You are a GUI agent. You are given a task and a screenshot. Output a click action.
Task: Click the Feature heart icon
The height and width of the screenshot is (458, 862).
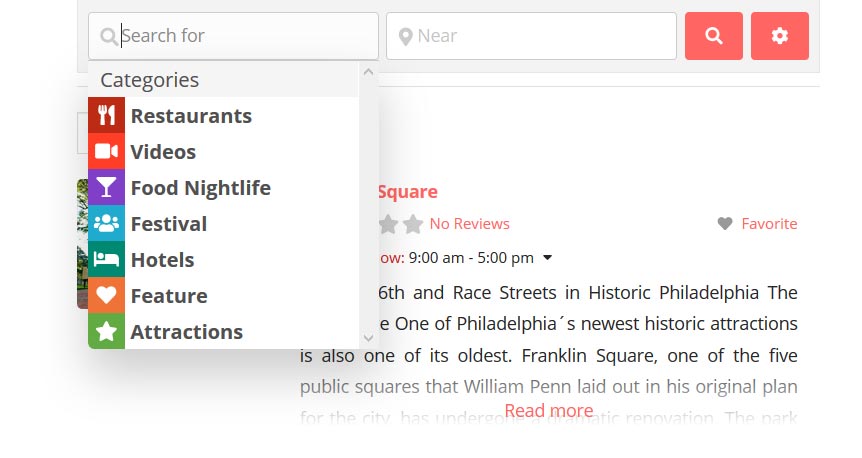click(x=106, y=296)
